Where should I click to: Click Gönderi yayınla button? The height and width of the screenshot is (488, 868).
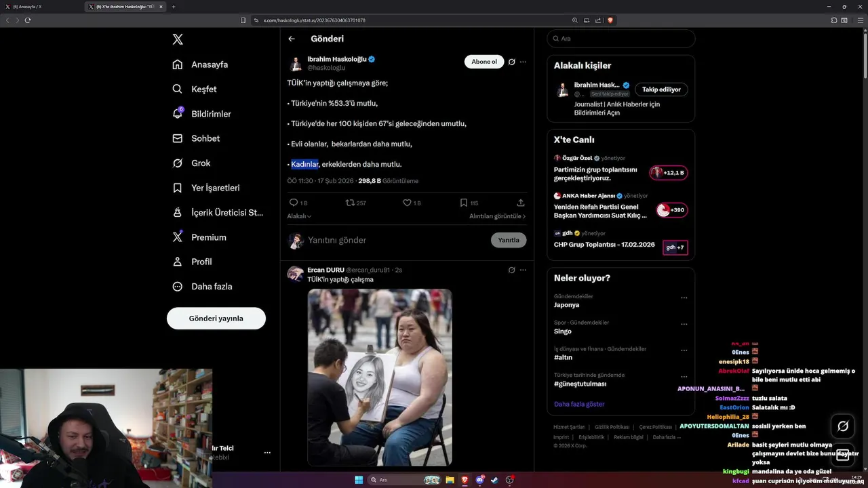pos(216,318)
